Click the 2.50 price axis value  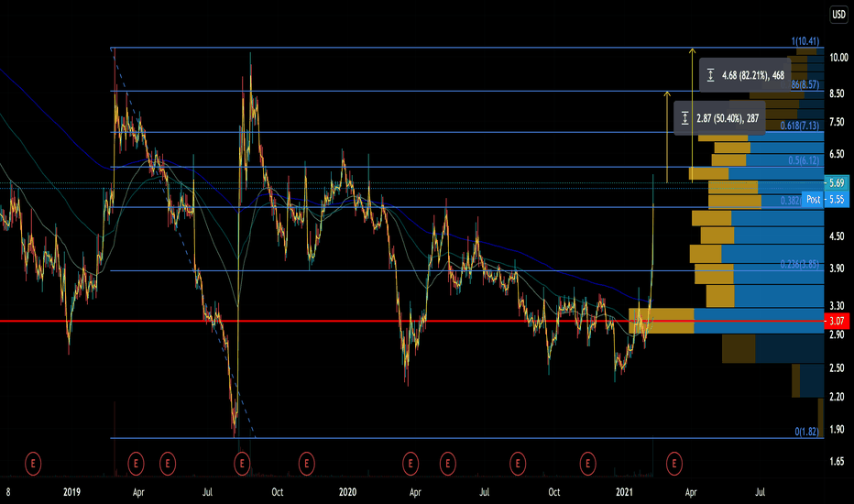tap(838, 368)
